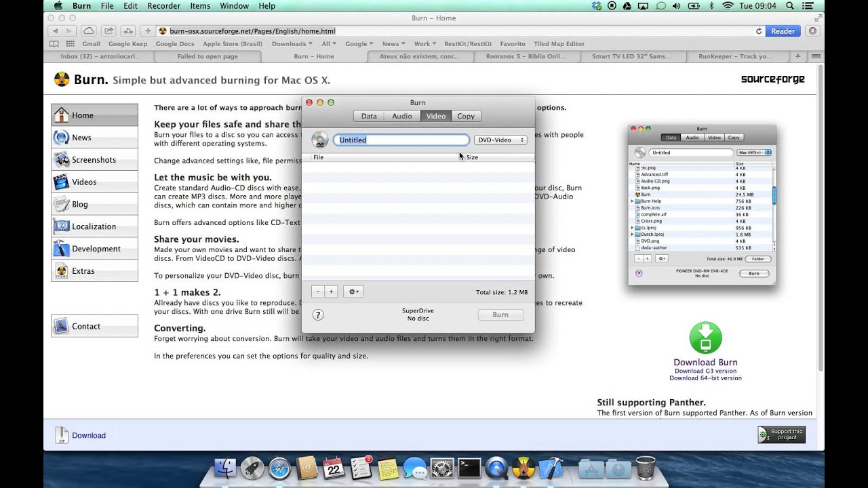Expand the Work bookmarks folder
Image resolution: width=868 pixels, height=488 pixels.
(x=425, y=44)
